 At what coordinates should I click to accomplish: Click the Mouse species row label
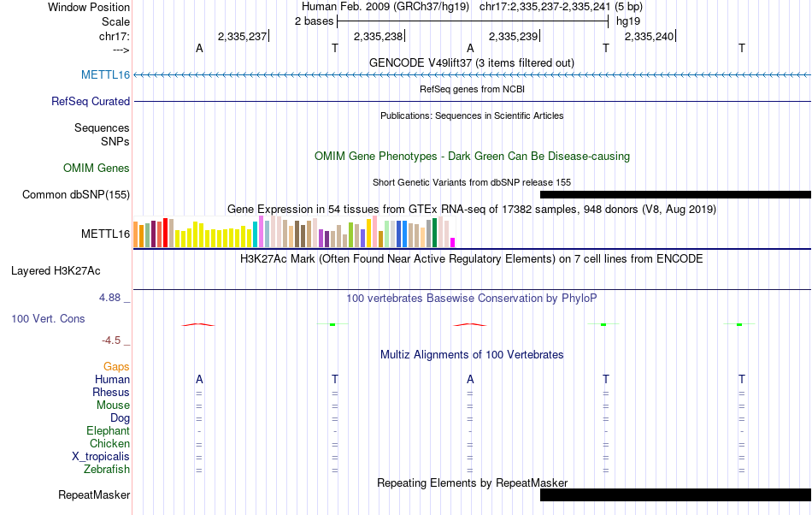(x=113, y=405)
